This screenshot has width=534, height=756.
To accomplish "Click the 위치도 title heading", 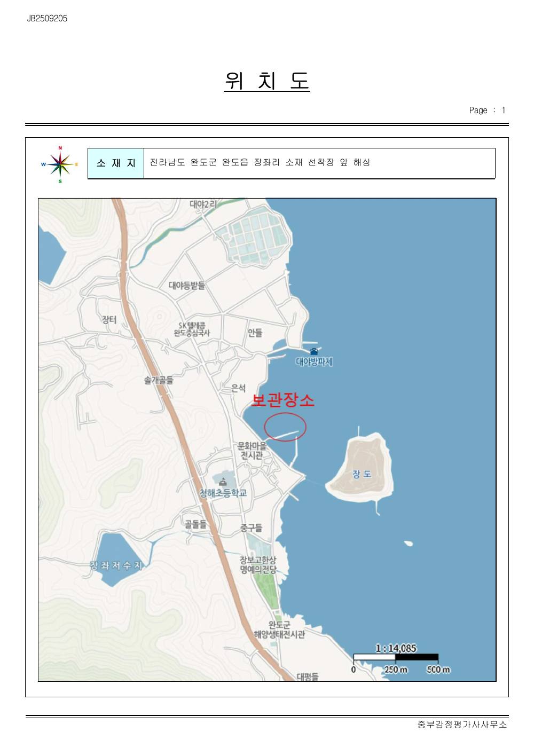I will pos(267,80).
